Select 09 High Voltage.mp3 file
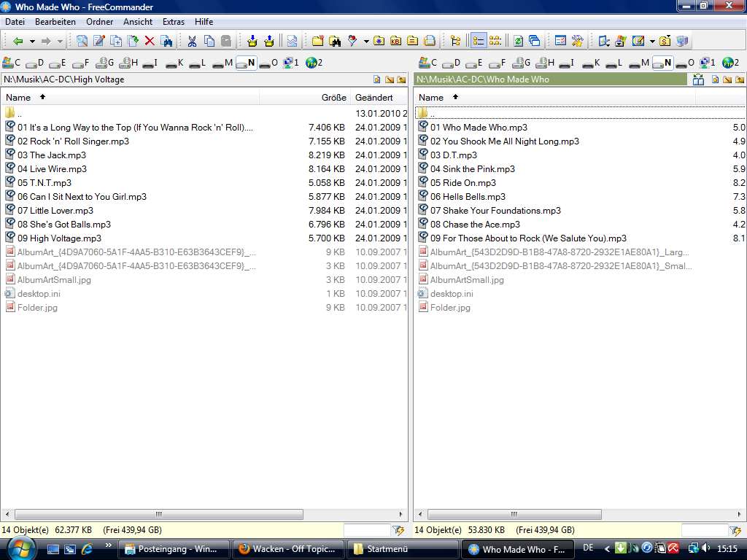Viewport: 747px width, 560px height. pos(59,238)
